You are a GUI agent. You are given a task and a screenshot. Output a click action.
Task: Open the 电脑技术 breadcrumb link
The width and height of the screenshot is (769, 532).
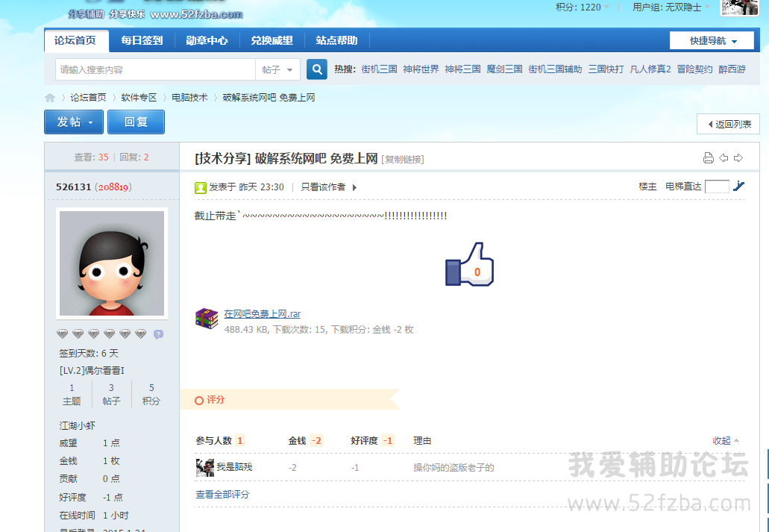point(189,98)
